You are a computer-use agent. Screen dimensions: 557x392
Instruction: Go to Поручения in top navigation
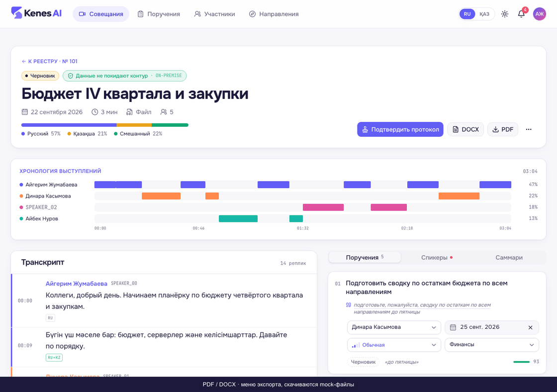(159, 14)
